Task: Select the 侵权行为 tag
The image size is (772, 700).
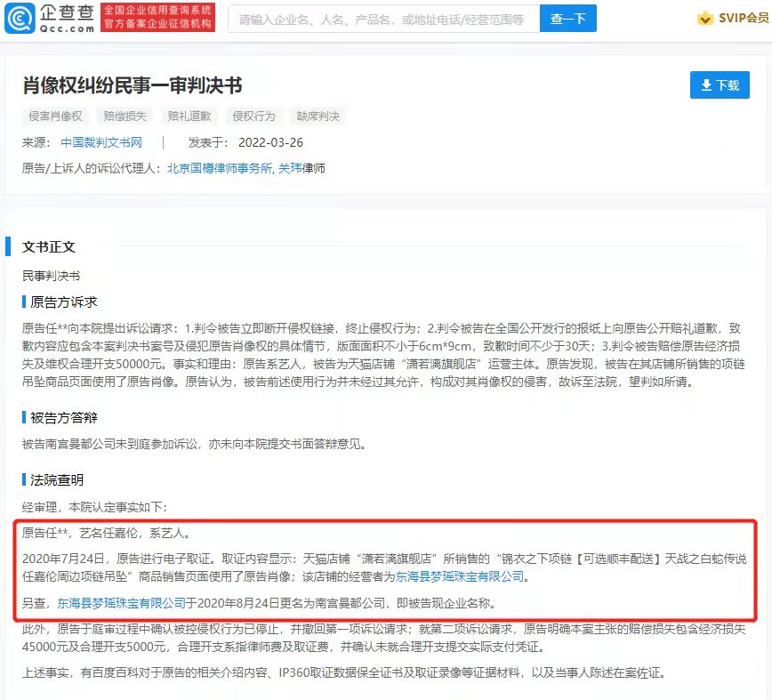Action: (253, 117)
